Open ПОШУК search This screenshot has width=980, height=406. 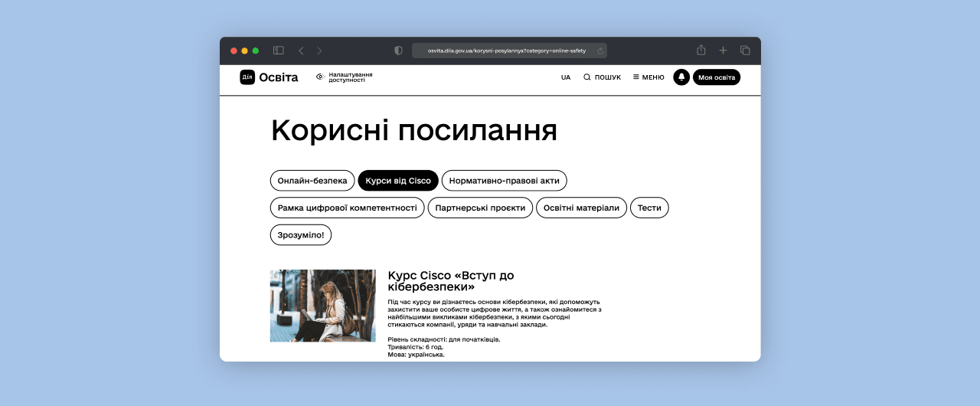(602, 77)
